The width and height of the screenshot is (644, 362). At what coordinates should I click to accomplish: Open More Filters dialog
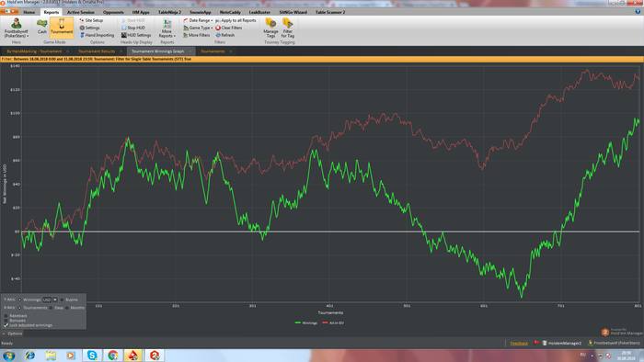[196, 35]
